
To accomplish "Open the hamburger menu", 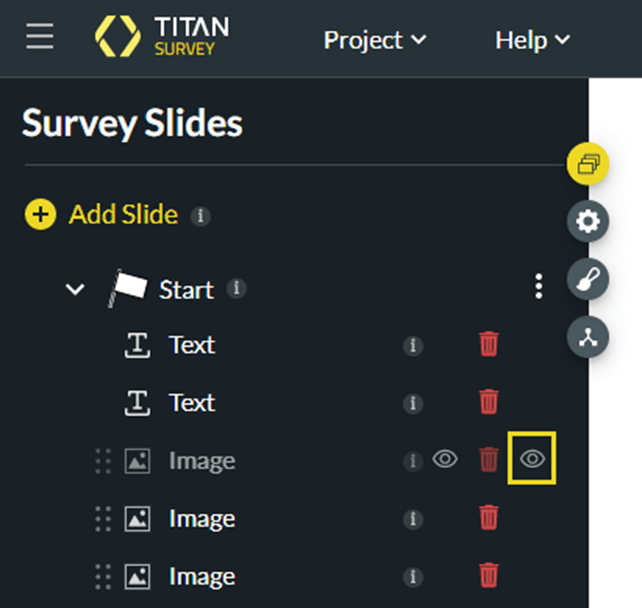I will tap(40, 37).
